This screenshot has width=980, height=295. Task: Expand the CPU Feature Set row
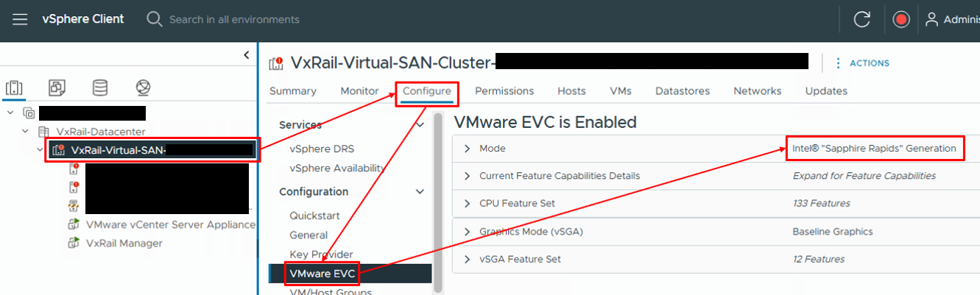click(x=467, y=203)
